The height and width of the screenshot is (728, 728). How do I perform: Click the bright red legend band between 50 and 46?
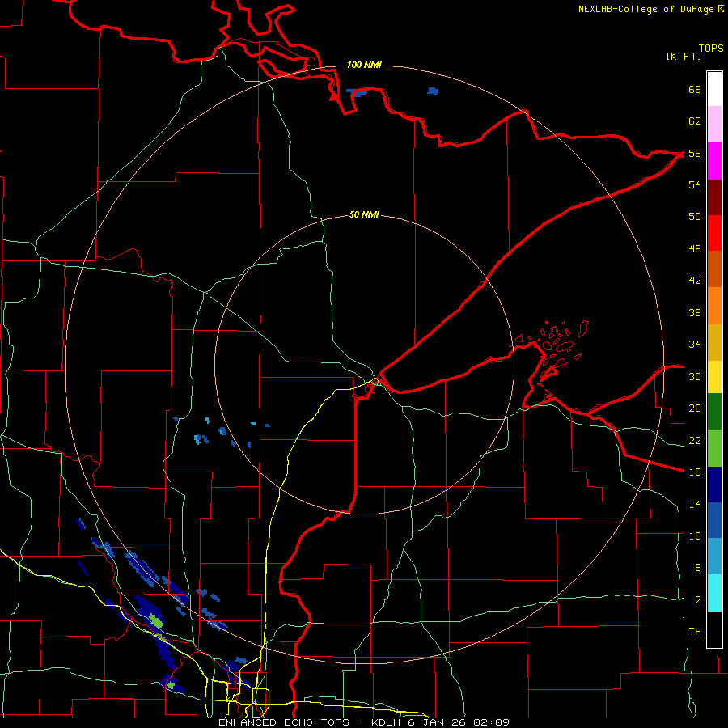click(714, 233)
